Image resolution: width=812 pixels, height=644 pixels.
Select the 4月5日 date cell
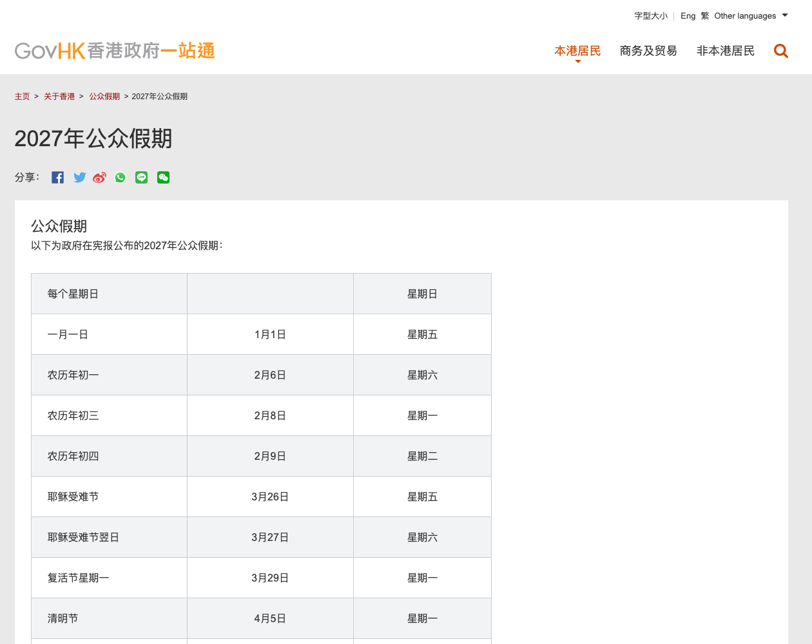[270, 618]
